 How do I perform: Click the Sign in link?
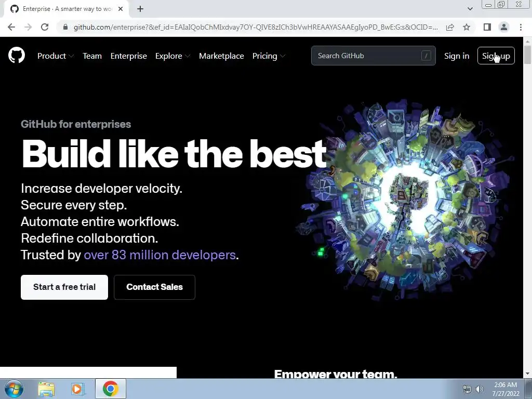[457, 56]
